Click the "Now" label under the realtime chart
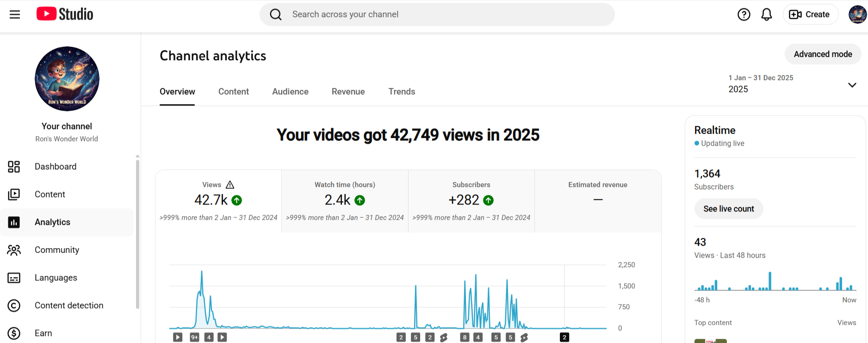Screen dimensions: 868x343 (x=849, y=300)
